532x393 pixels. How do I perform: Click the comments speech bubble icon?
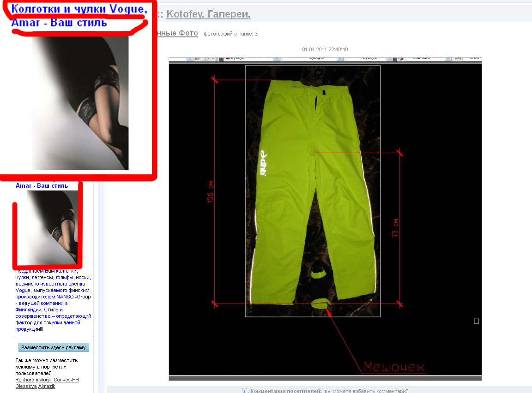click(245, 391)
